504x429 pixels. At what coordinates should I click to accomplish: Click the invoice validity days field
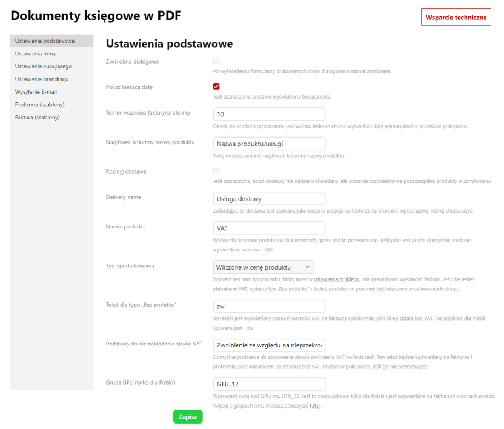[x=269, y=114]
